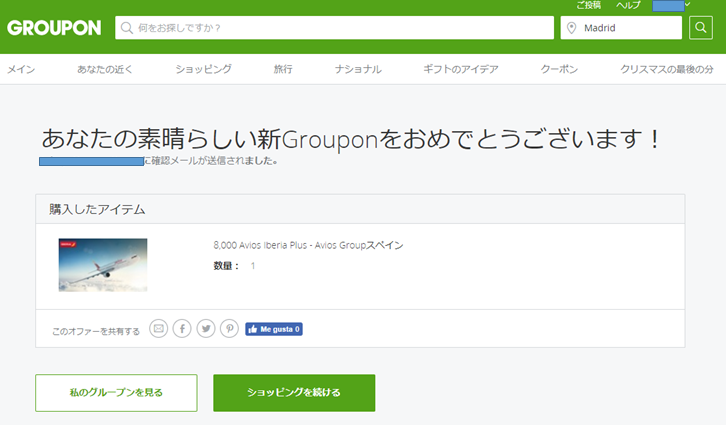Share the offer on Facebook icon
726x425 pixels.
[x=182, y=329]
